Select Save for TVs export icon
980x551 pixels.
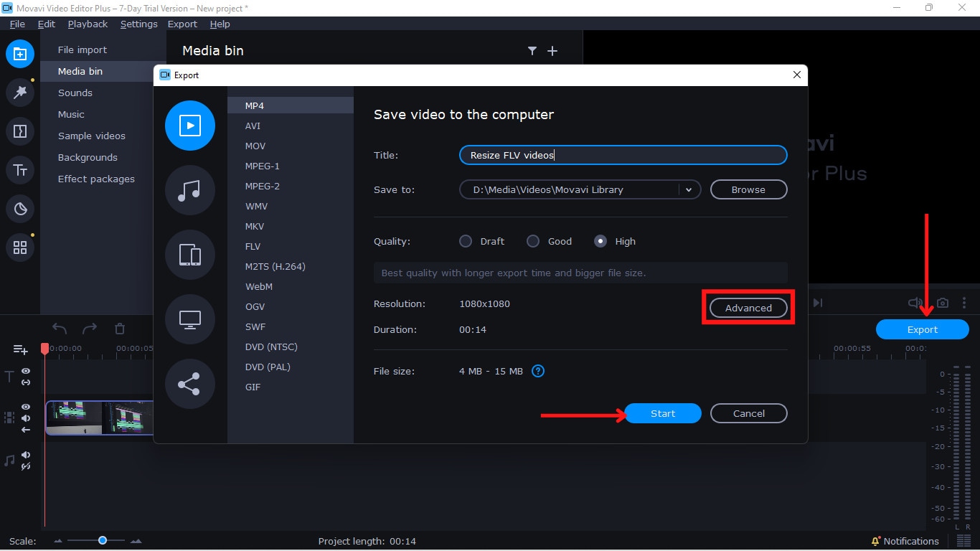click(x=190, y=319)
